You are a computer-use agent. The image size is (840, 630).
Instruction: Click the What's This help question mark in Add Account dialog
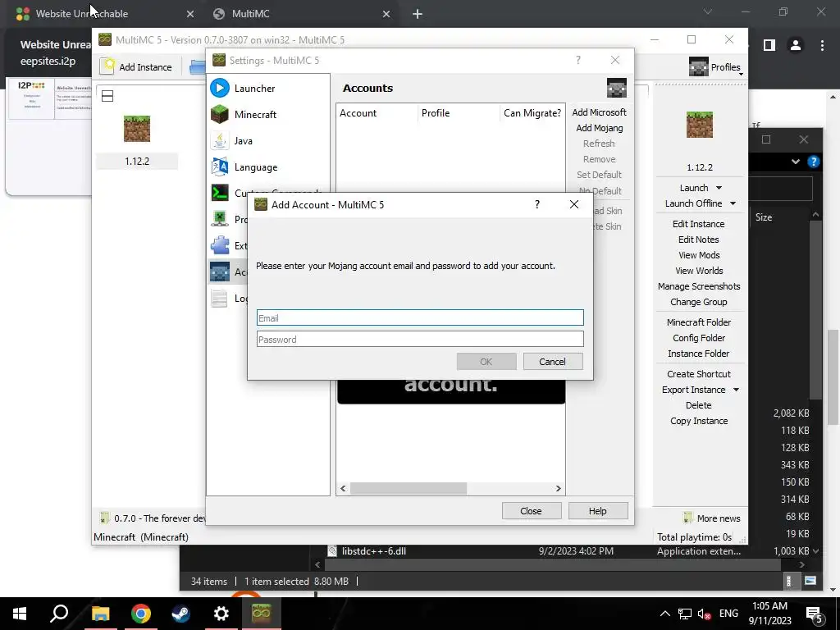[536, 204]
